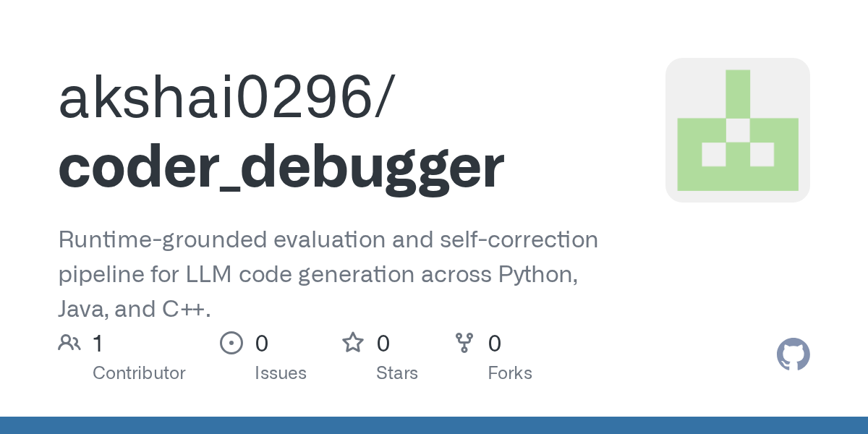Open the green identicon avatar image
868x434 pixels.
[x=737, y=130]
